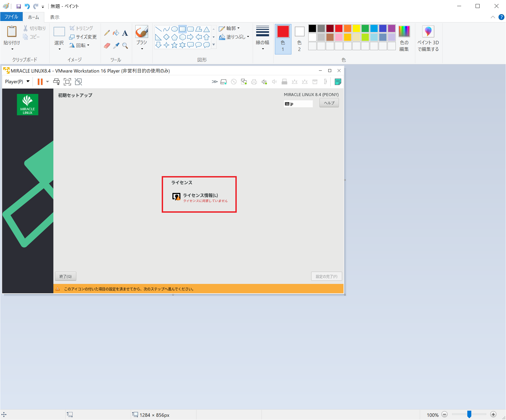This screenshot has width=506, height=420.
Task: Open the Fill (塗りつぶし) dropdown
Action: 234,37
